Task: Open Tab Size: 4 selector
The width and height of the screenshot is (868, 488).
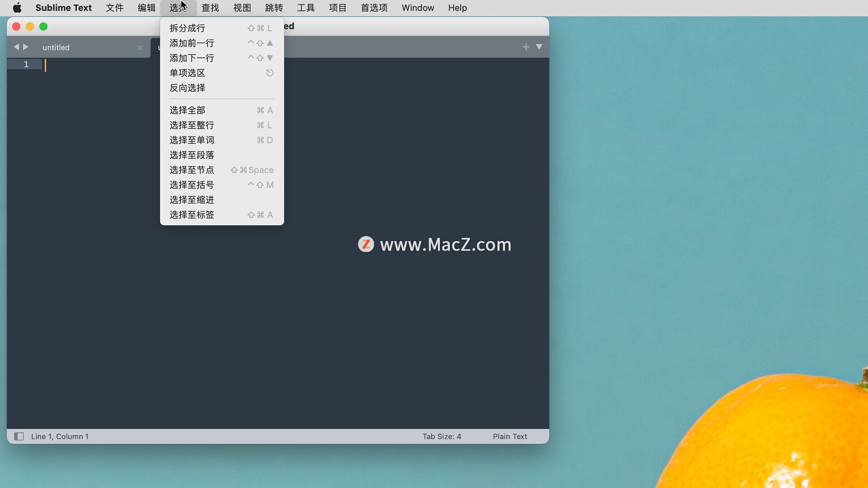Action: click(441, 436)
